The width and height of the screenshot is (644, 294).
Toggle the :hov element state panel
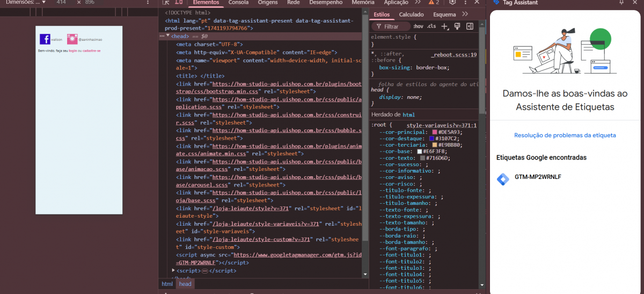418,26
